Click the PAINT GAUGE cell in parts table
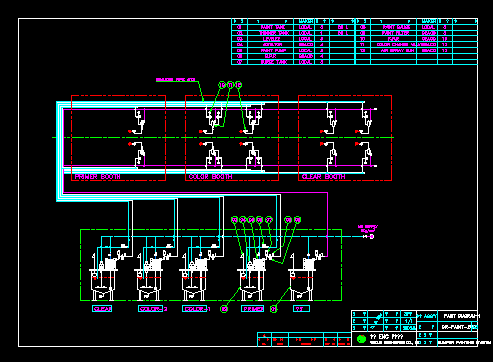The width and height of the screenshot is (493, 362). click(x=394, y=27)
